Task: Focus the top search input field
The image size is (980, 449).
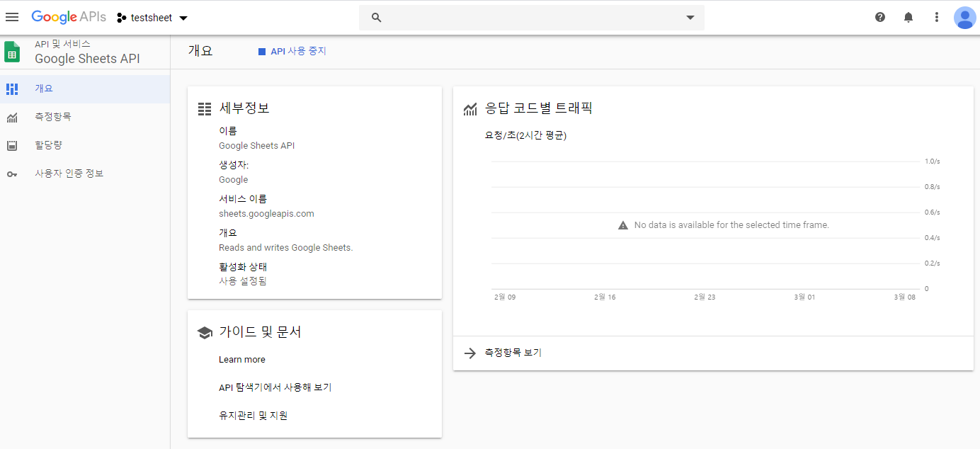Action: pyautogui.click(x=532, y=18)
